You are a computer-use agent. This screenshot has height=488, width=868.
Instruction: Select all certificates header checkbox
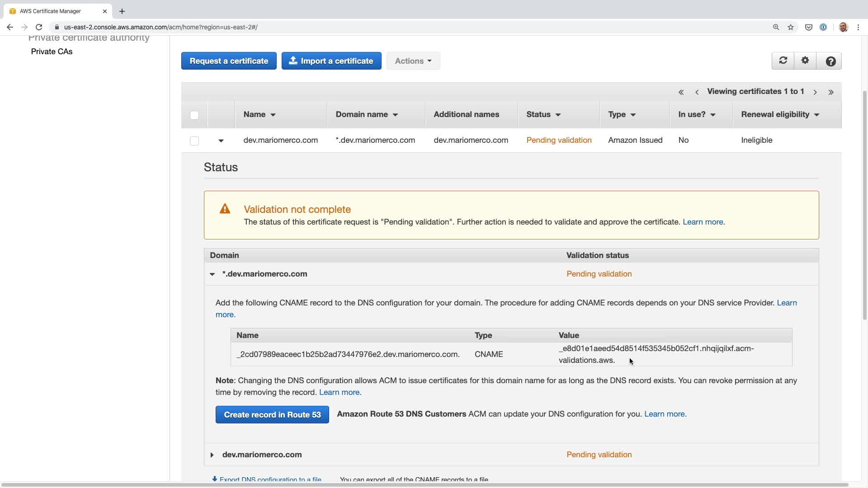point(194,115)
